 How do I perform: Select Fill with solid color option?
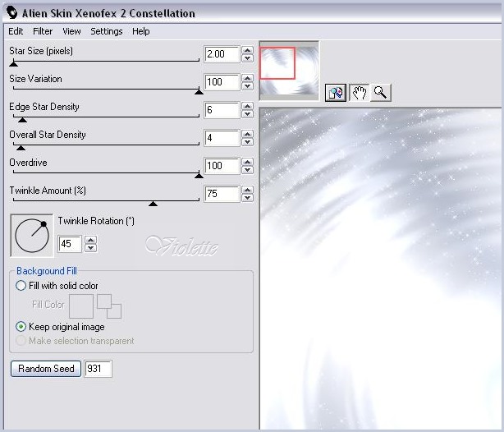point(21,286)
